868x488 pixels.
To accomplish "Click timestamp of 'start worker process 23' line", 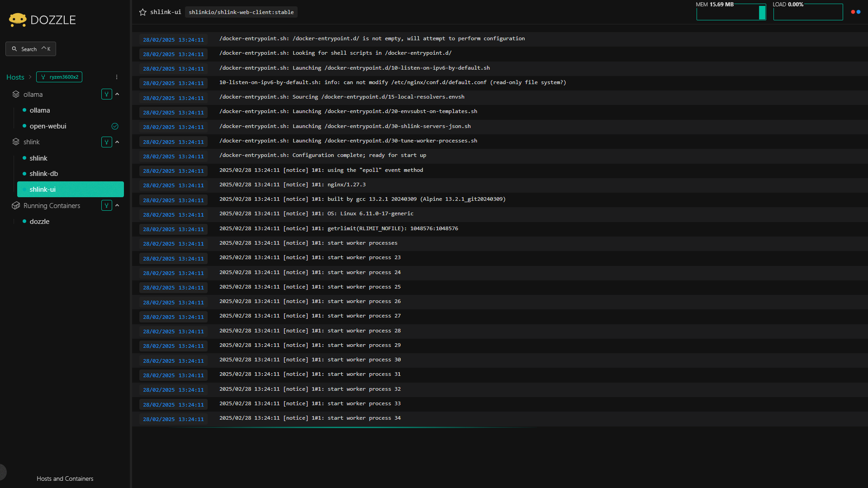I will pos(173,259).
